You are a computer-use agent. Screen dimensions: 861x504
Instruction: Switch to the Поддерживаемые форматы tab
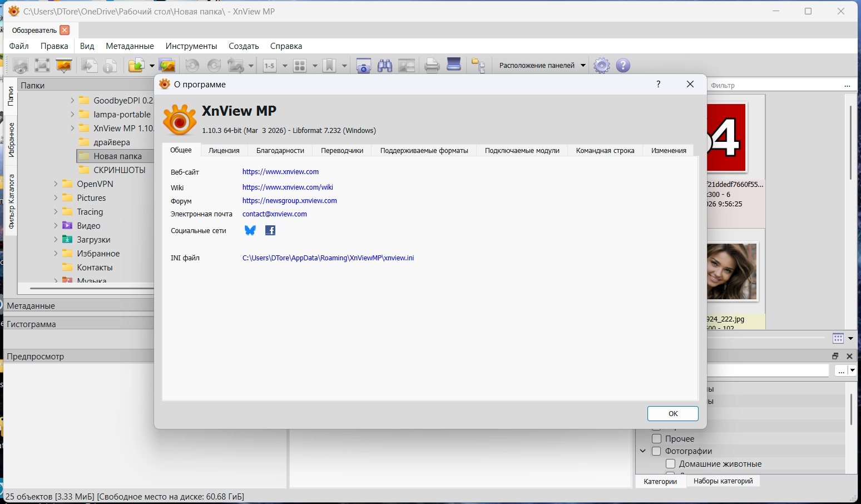[x=424, y=150]
